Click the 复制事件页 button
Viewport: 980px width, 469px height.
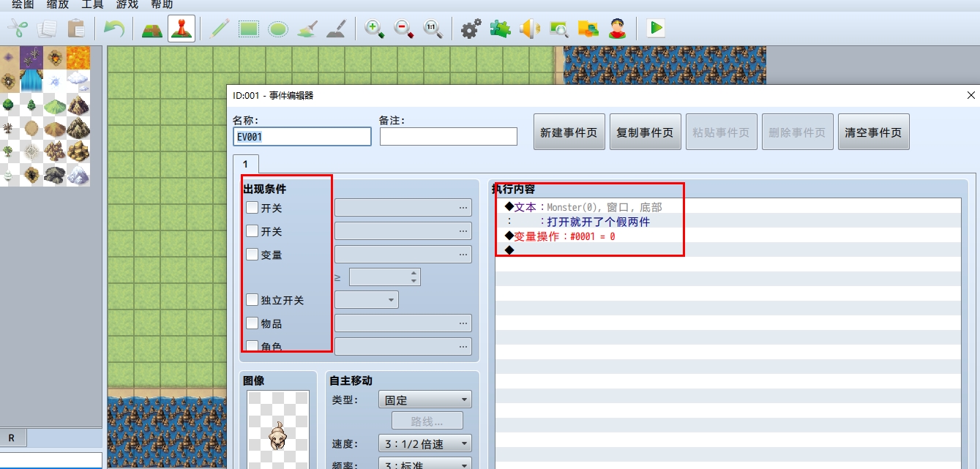645,132
